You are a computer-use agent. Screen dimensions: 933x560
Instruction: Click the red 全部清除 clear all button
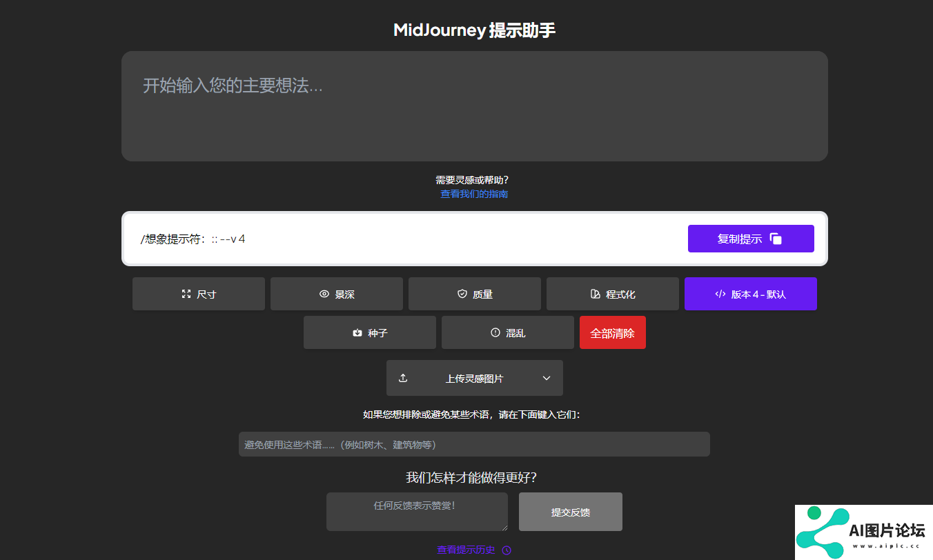tap(613, 332)
